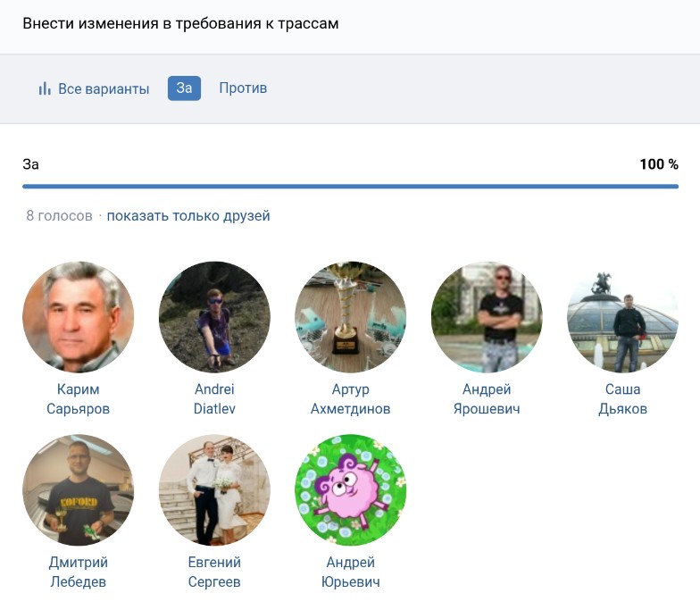Screen dimensions: 700x610
Task: Click the За 100% progress bar
Action: point(350,187)
